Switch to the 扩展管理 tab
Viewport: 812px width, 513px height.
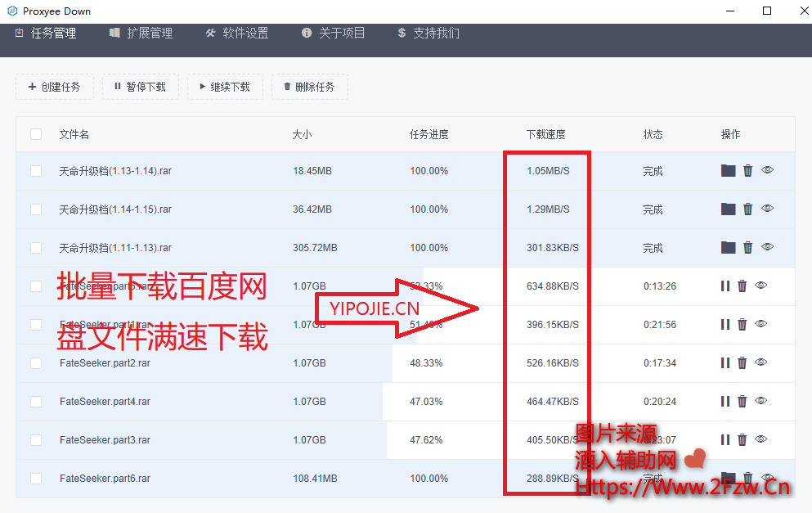(141, 33)
